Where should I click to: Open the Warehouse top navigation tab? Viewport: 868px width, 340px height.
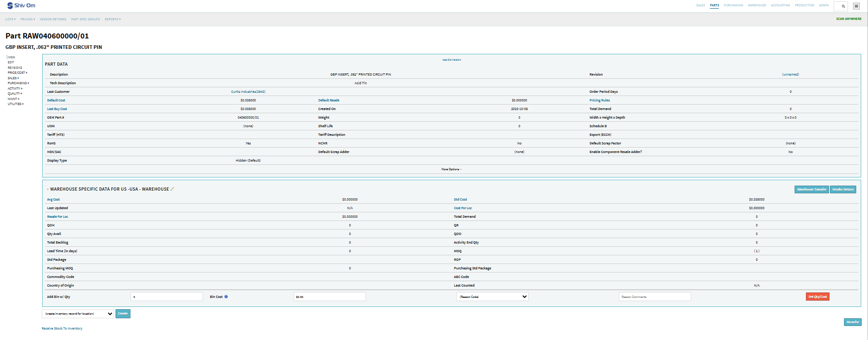[x=757, y=5]
